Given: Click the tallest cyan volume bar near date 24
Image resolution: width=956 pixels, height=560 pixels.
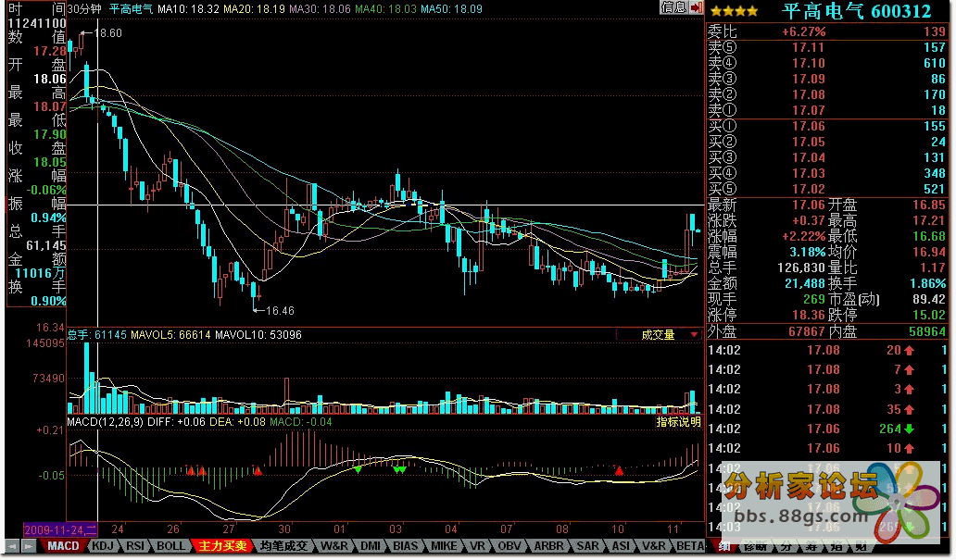Looking at the screenshot, I should pos(86,378).
